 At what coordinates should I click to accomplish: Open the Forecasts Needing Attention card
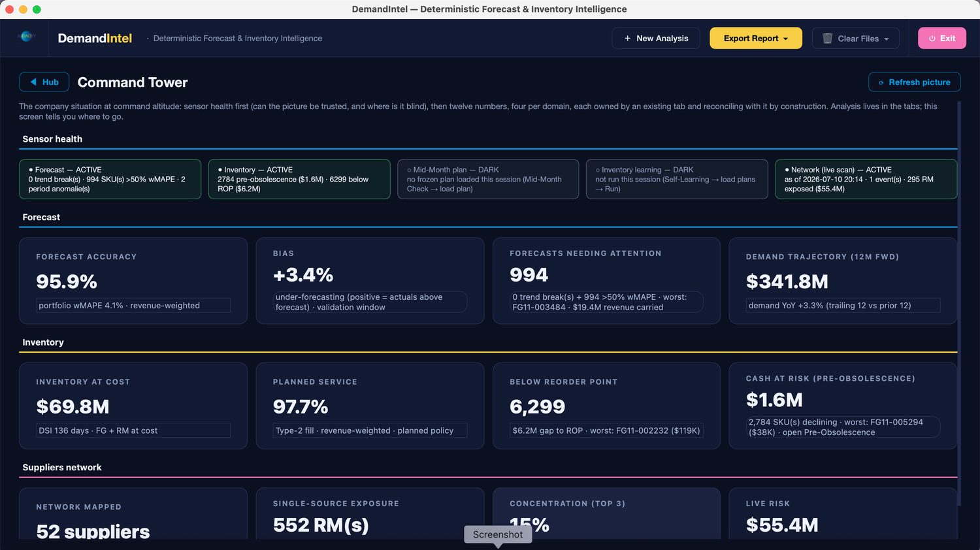click(x=606, y=281)
